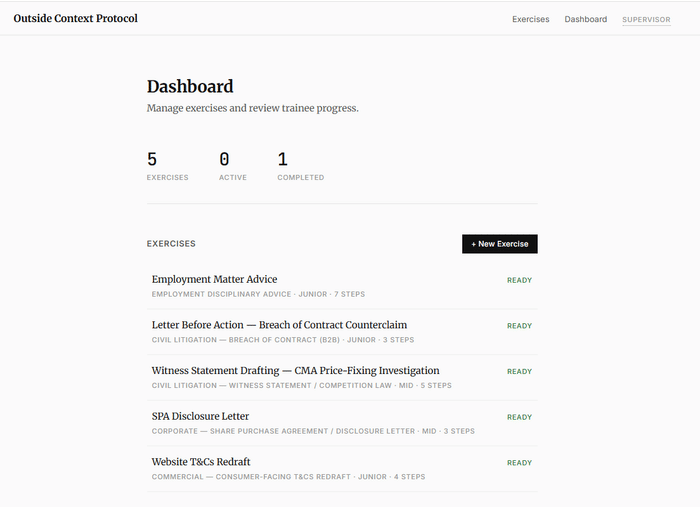Click Ready status for Letter Before Action
700x507 pixels.
[x=519, y=326]
